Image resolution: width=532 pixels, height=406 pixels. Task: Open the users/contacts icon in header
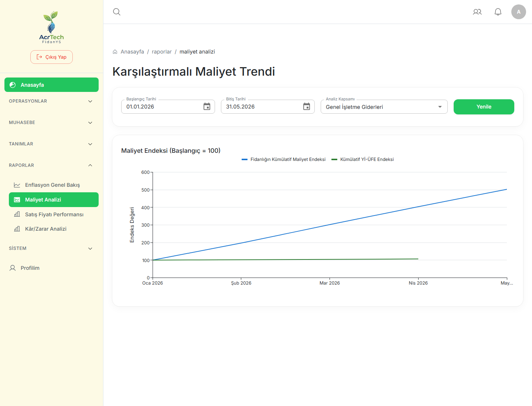pyautogui.click(x=477, y=12)
